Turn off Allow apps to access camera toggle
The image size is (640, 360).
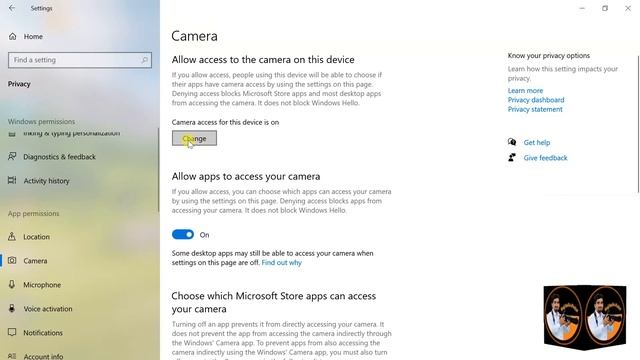(x=182, y=235)
